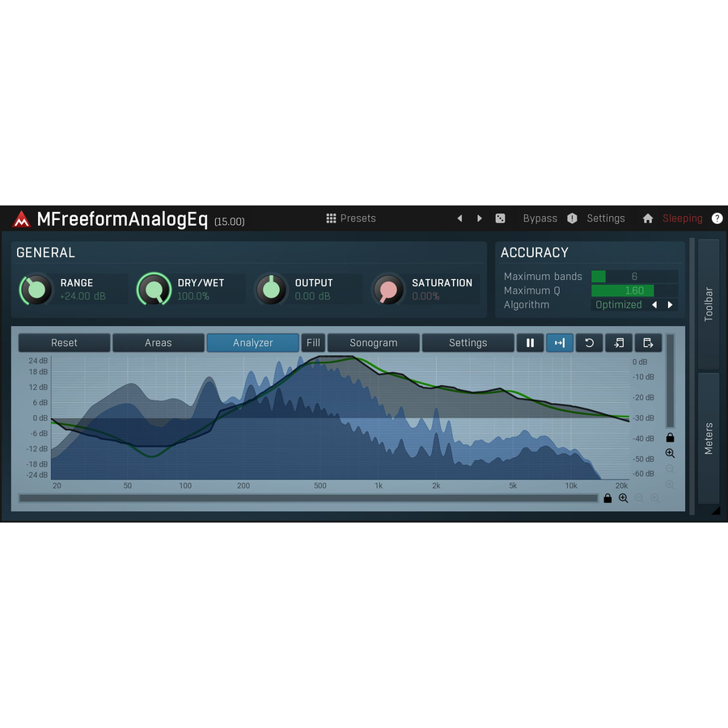Click the vertical graph scrollbar
Viewport: 728px width, 728px height.
[x=670, y=381]
